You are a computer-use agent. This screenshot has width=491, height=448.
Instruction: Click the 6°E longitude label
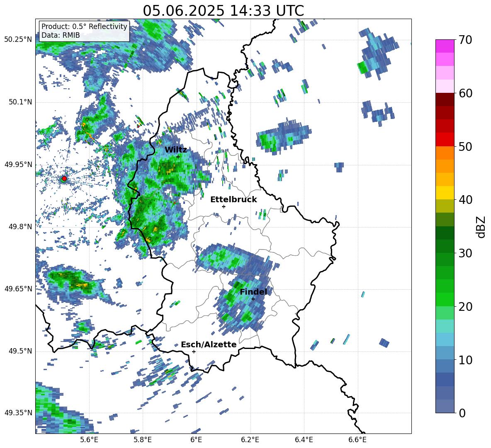pyautogui.click(x=196, y=440)
